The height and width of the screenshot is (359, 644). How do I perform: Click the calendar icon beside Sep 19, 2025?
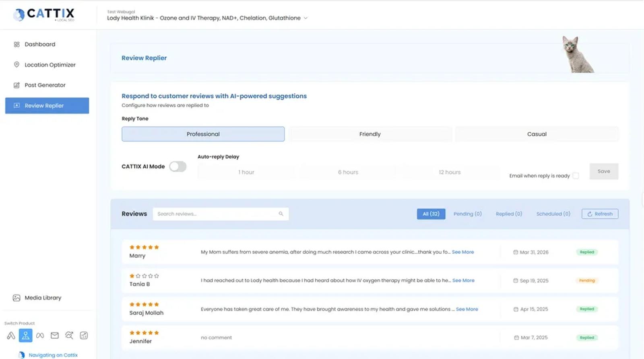click(516, 281)
